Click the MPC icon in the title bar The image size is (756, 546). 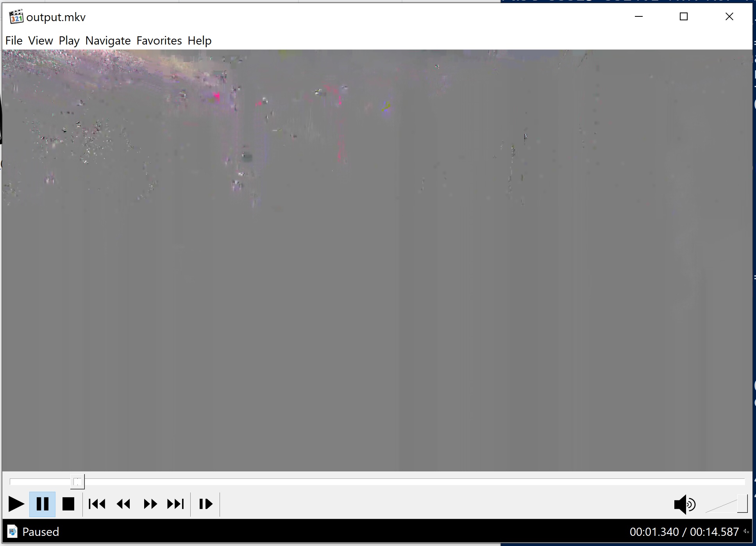(x=16, y=17)
